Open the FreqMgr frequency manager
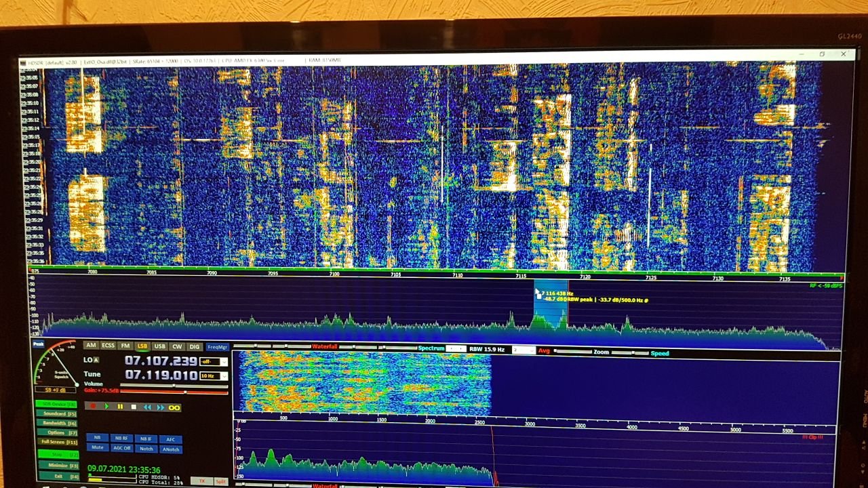This screenshot has width=868, height=488. (217, 347)
